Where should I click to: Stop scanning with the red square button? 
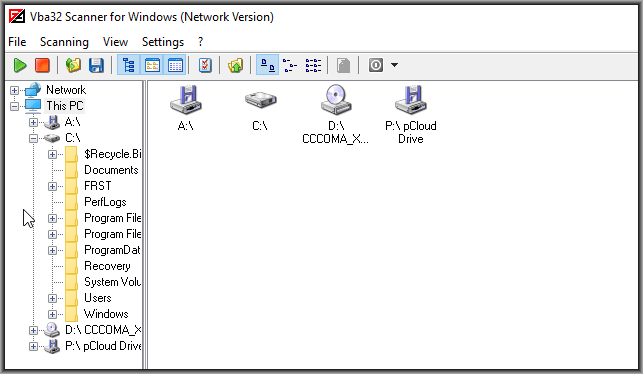pos(42,65)
